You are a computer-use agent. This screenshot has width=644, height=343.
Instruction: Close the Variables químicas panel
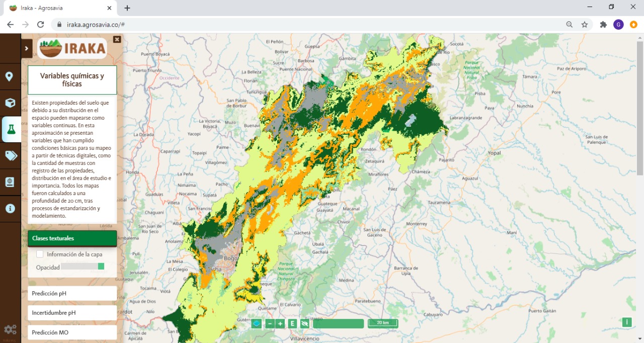pyautogui.click(x=117, y=39)
